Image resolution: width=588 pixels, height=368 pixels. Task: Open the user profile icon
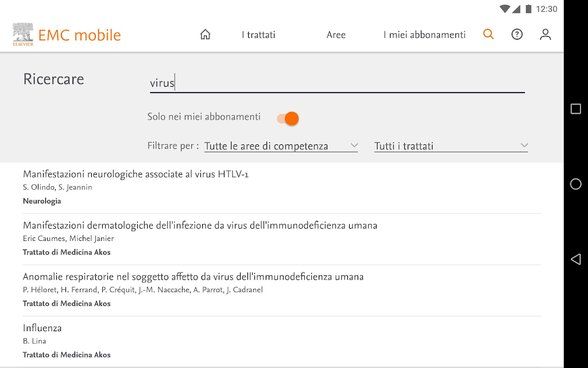click(546, 34)
